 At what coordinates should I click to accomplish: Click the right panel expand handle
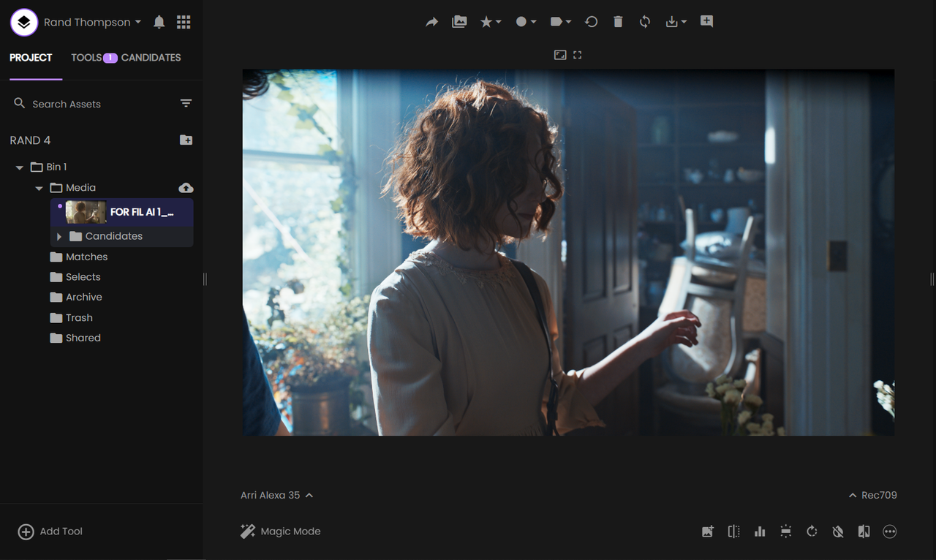[x=932, y=279]
